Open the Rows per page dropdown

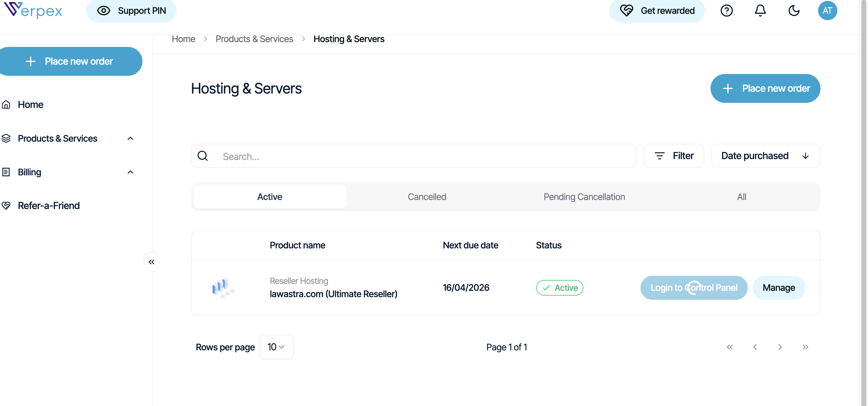276,347
